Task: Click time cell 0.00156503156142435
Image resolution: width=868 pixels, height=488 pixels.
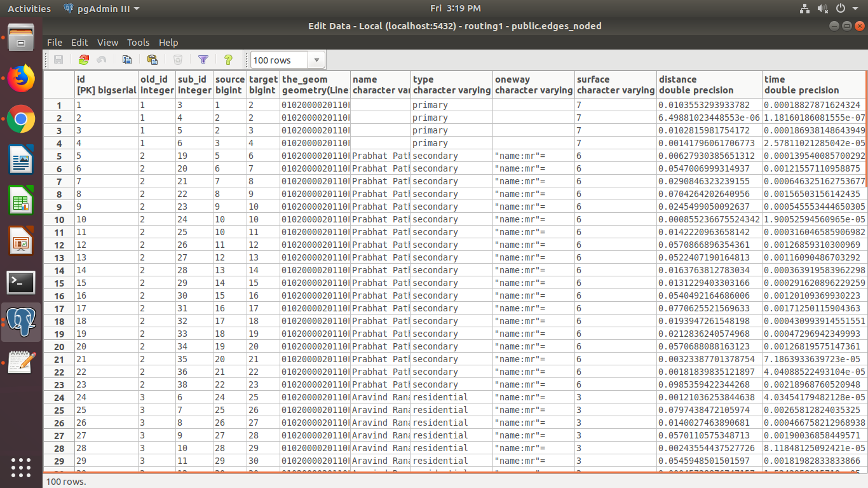Action: pyautogui.click(x=815, y=194)
